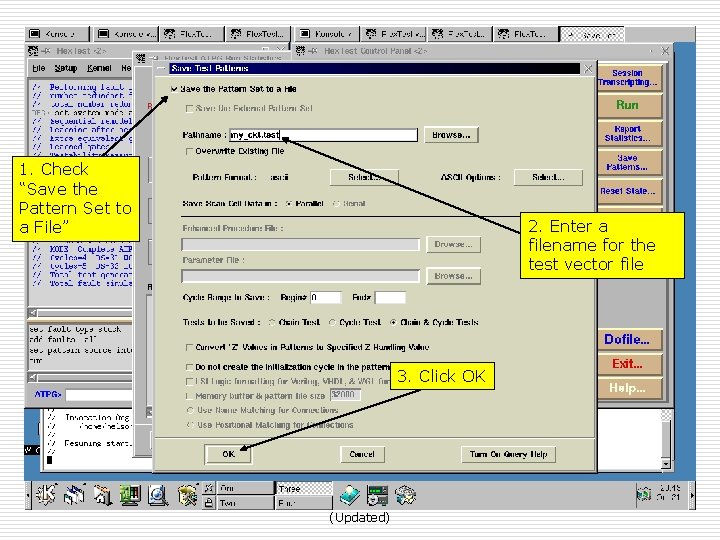The width and height of the screenshot is (720, 540).
Task: Toggle LSI Logic formatting checkbox
Action: click(x=189, y=381)
